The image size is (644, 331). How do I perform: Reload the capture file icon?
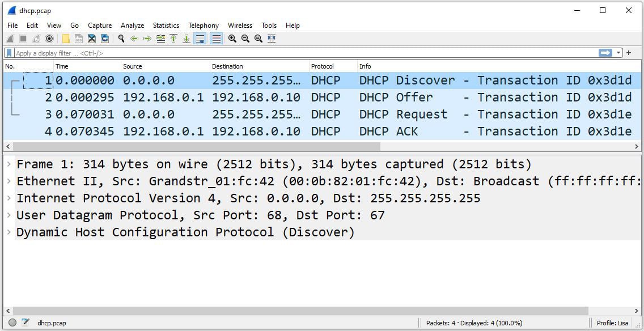[x=105, y=39]
